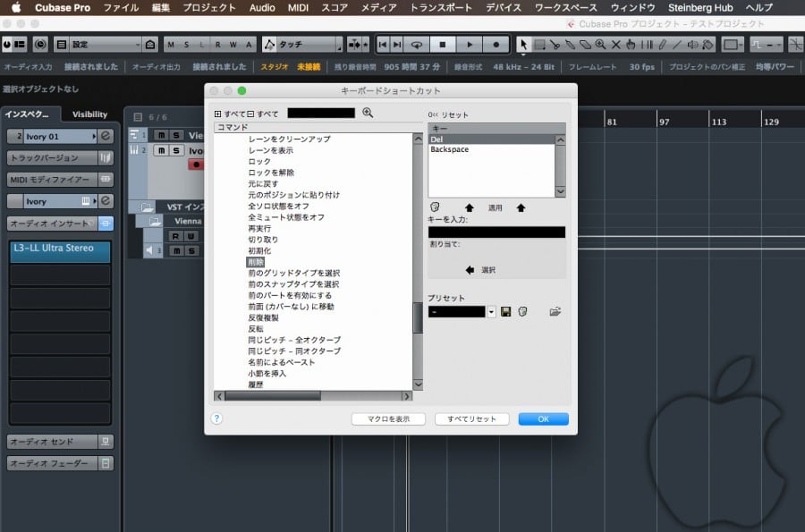
Task: Open the import folder icon in preset row
Action: pos(555,311)
